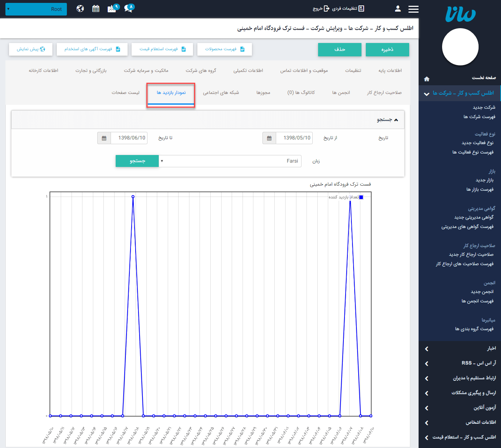Viewport: 501px width, 448px height.
Task: Click the ذخیره save button
Action: pos(387,49)
